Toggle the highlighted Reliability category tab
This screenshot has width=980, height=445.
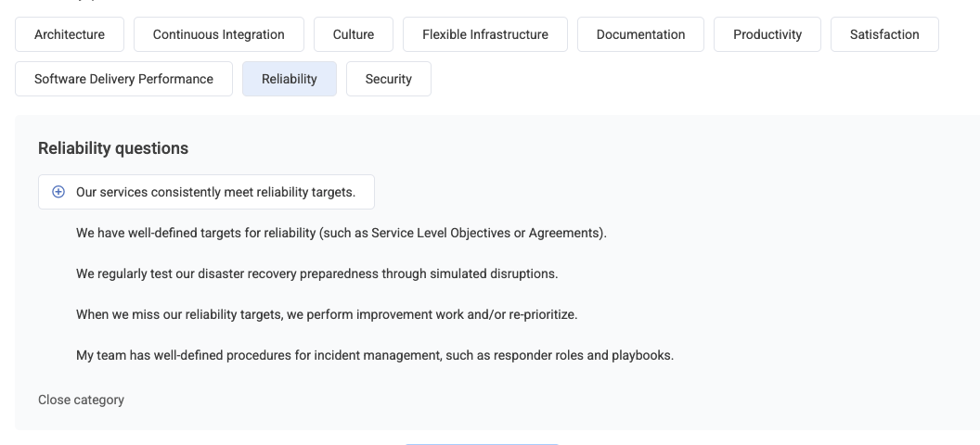(x=290, y=79)
